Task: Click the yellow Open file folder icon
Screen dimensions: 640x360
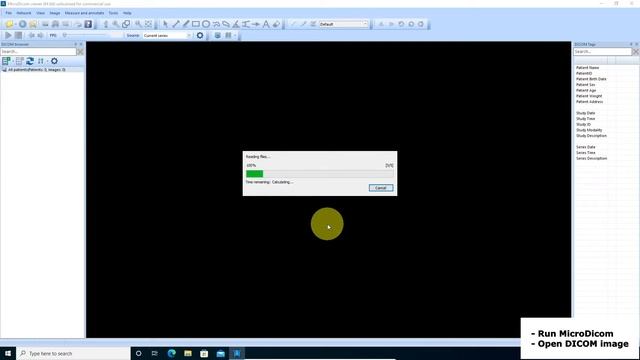Action: 10,24
